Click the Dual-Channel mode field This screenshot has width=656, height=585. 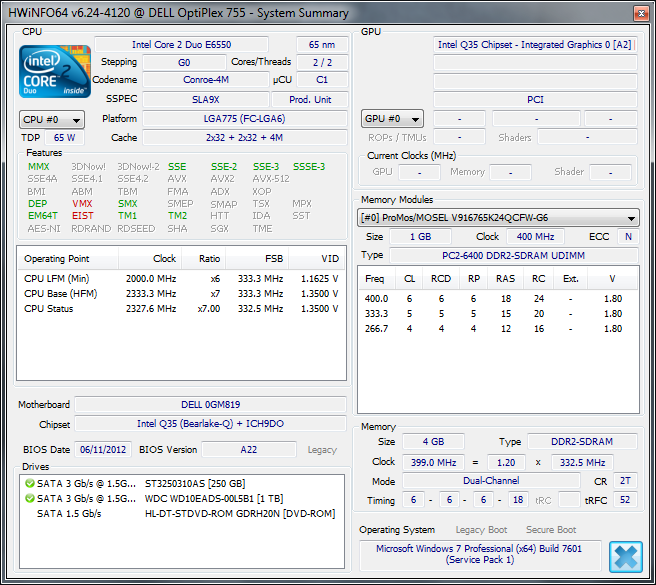click(491, 481)
